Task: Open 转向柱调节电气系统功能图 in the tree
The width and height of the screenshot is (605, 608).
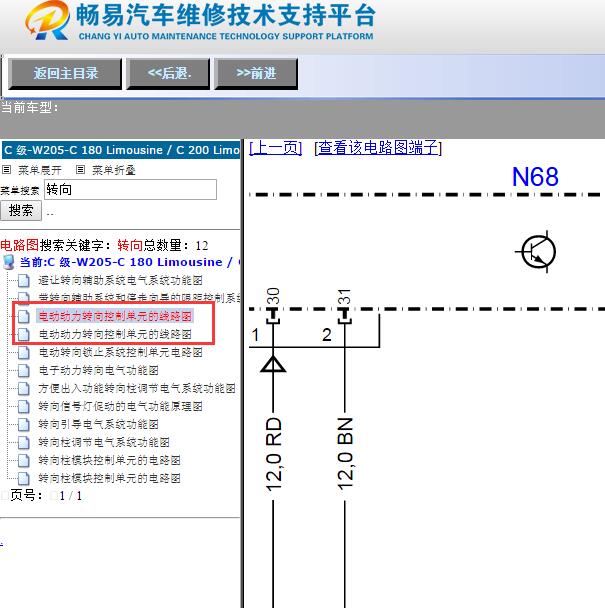Action: click(x=104, y=442)
